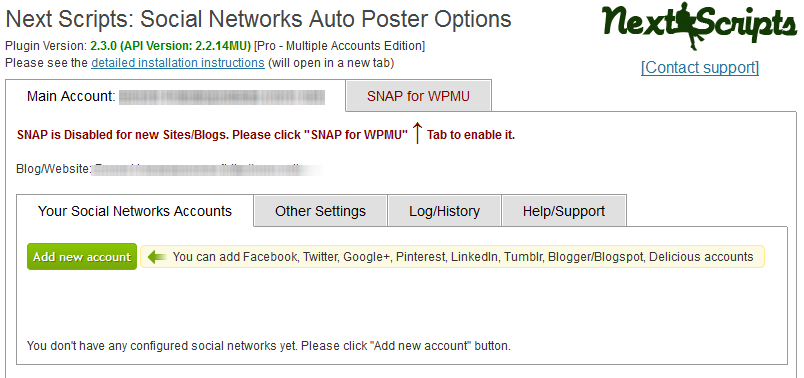
Task: Click the SNAP is Disabled warning message
Action: [266, 135]
